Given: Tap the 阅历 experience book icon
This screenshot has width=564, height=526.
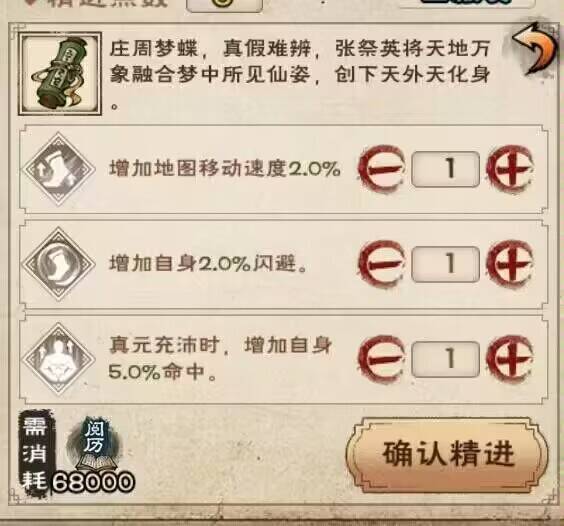Looking at the screenshot, I should pos(94,445).
